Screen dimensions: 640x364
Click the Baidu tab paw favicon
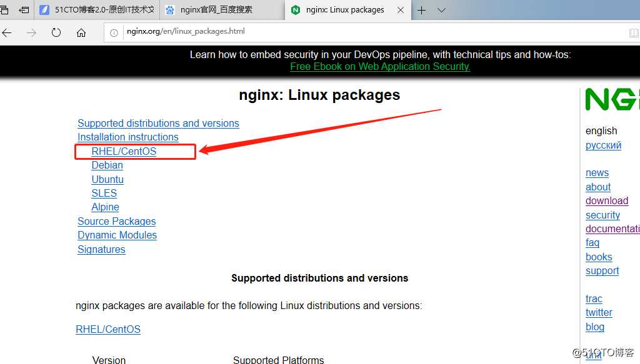pos(170,10)
